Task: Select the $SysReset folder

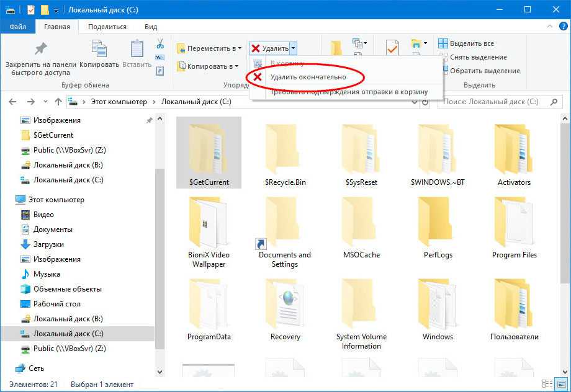Action: click(x=361, y=154)
